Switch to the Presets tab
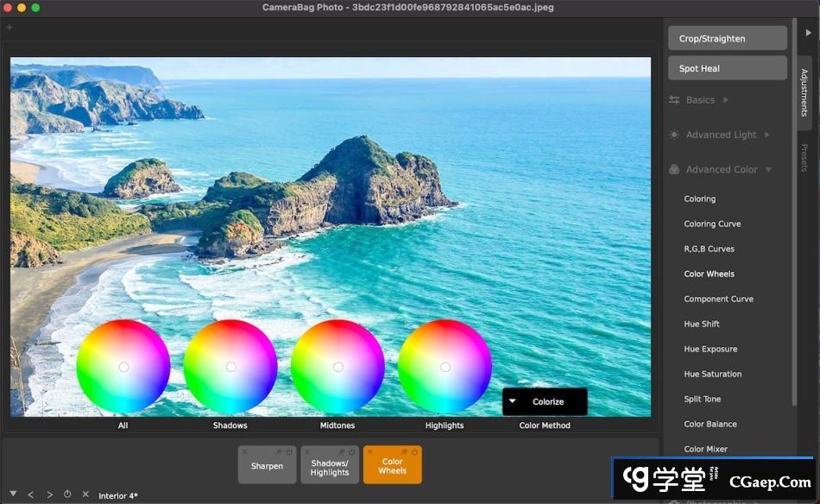Image resolution: width=820 pixels, height=504 pixels. tap(804, 158)
